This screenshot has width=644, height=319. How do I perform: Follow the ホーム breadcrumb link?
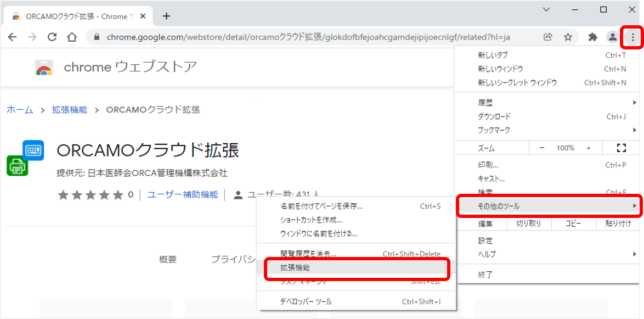pyautogui.click(x=20, y=110)
